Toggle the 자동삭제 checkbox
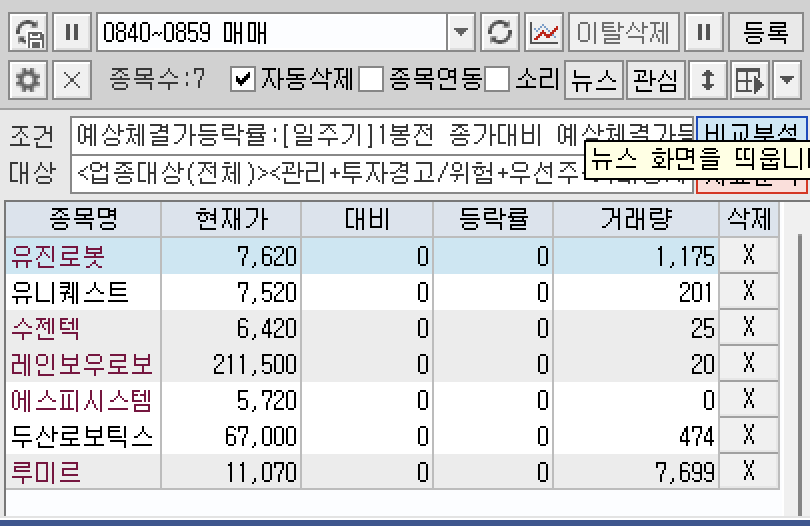810x526 pixels. [x=243, y=80]
